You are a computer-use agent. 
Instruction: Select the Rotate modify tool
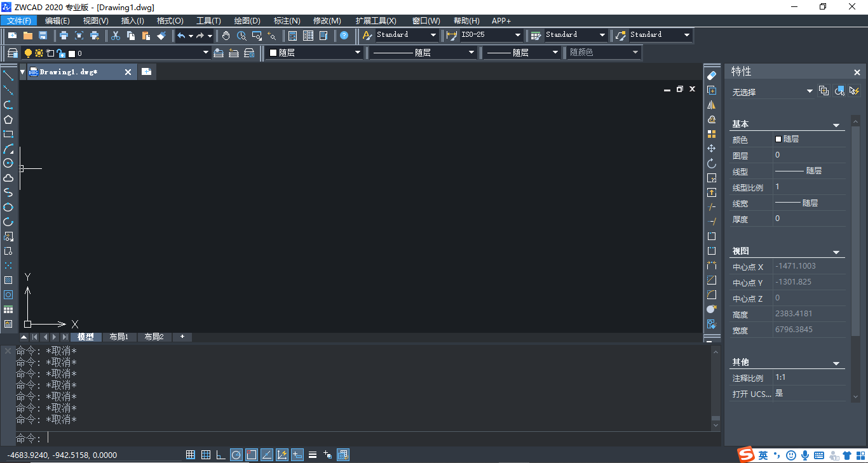[711, 163]
